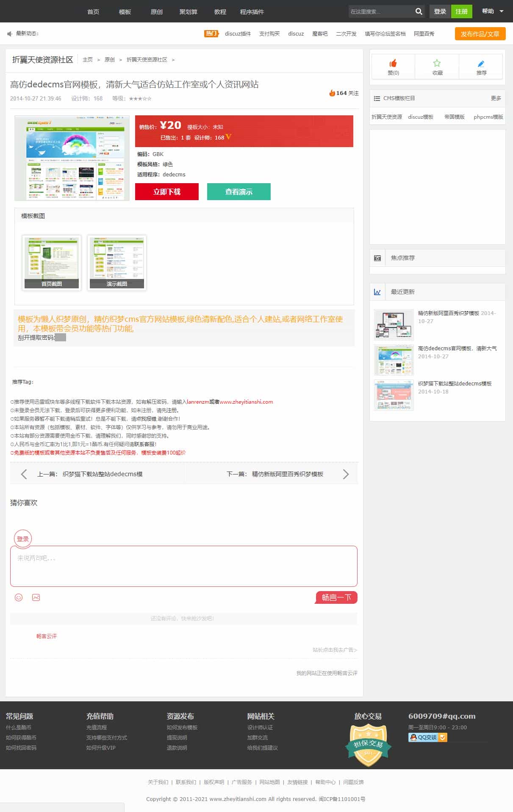Click the 主页 breadcrumb link
The image size is (513, 812).
pos(88,60)
